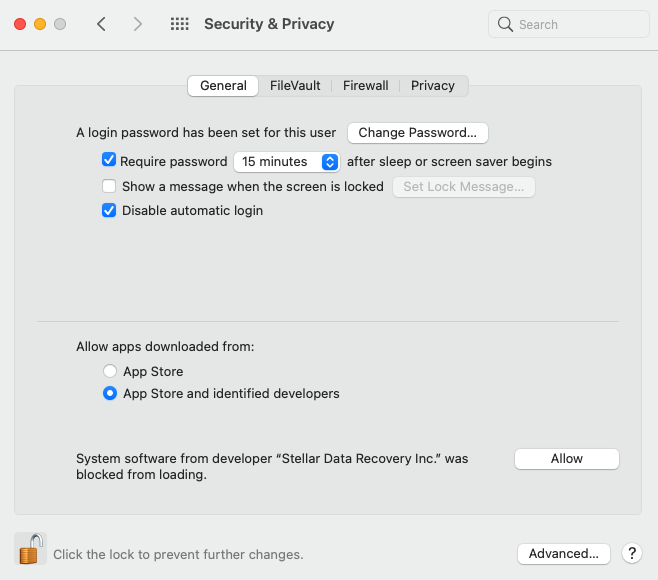
Task: Go forward with the right chevron
Action: click(138, 24)
